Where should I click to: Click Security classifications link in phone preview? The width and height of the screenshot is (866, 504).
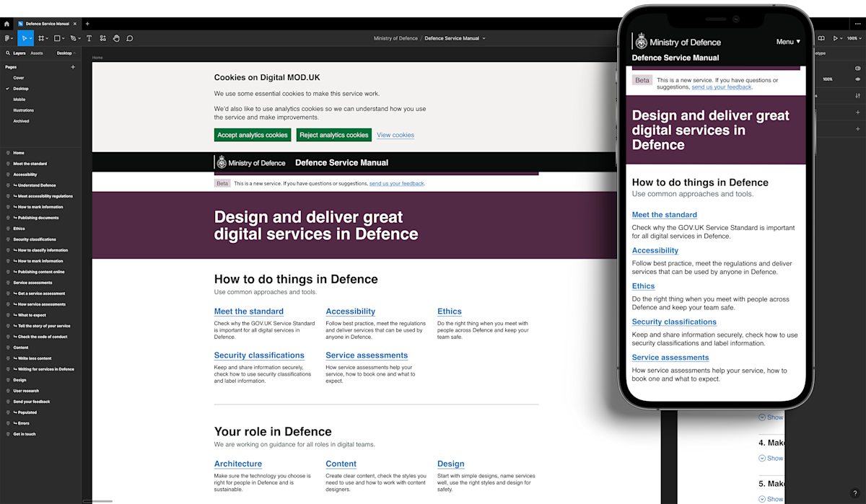tap(674, 322)
